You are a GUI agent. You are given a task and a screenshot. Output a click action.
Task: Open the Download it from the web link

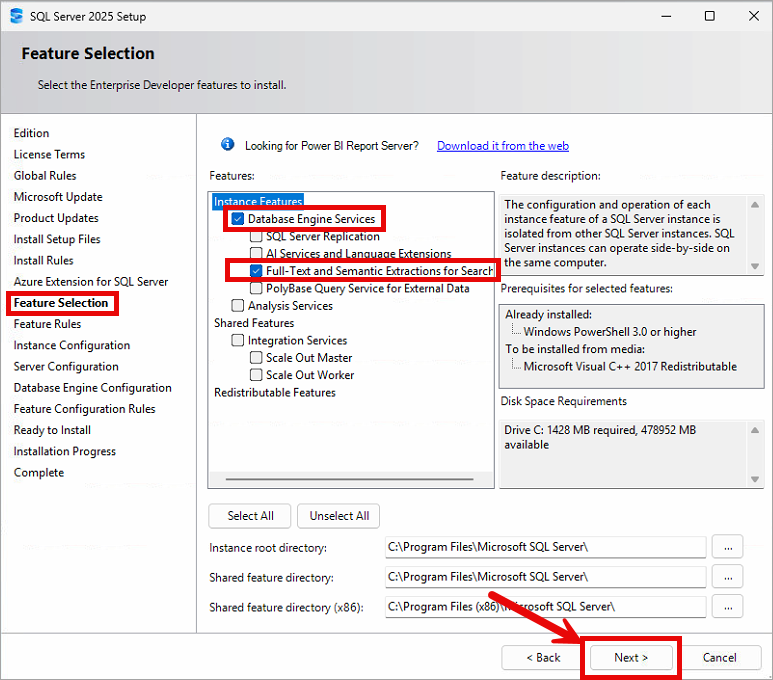point(502,146)
